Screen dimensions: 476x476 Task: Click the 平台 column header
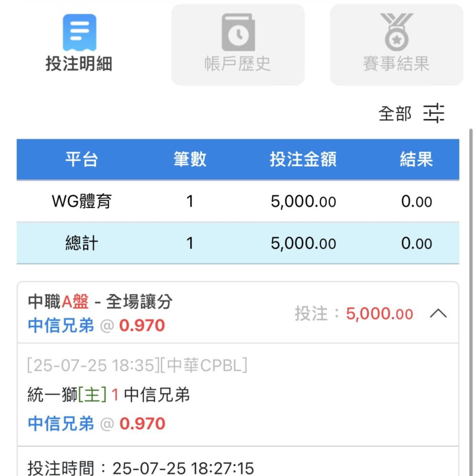82,159
